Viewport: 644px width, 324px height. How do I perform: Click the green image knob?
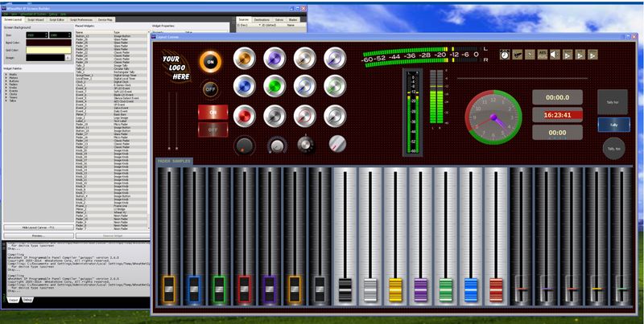pyautogui.click(x=275, y=86)
